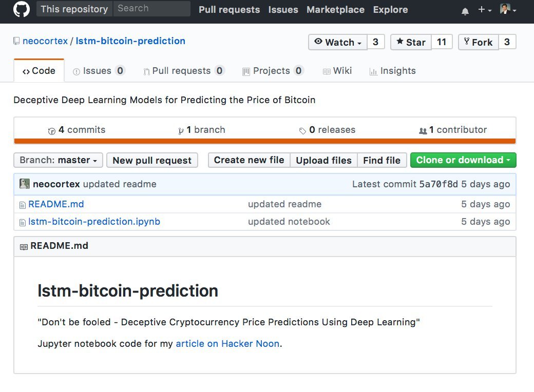534x392 pixels.
Task: Open the notifications bell icon
Action: point(465,11)
